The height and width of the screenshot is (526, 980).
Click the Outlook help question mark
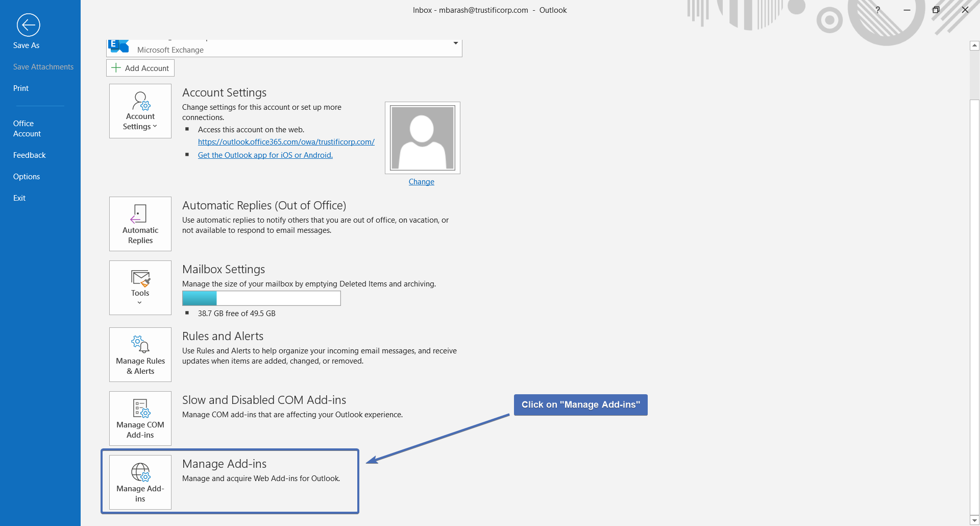coord(877,10)
